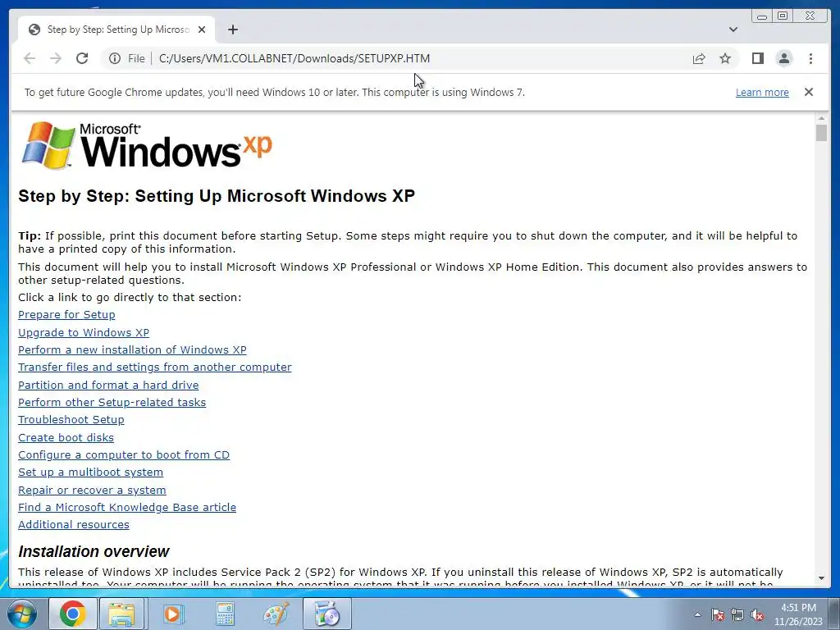This screenshot has width=840, height=630.
Task: Open Upgrade to Windows XP link
Action: point(84,332)
